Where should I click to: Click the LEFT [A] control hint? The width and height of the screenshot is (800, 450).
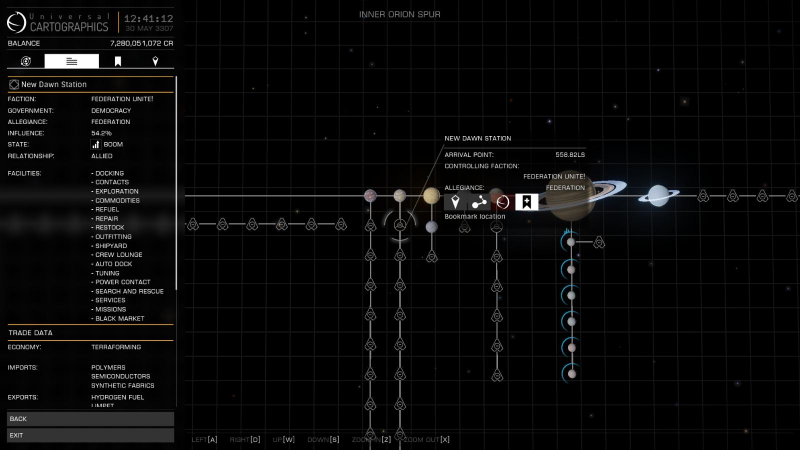[205, 439]
